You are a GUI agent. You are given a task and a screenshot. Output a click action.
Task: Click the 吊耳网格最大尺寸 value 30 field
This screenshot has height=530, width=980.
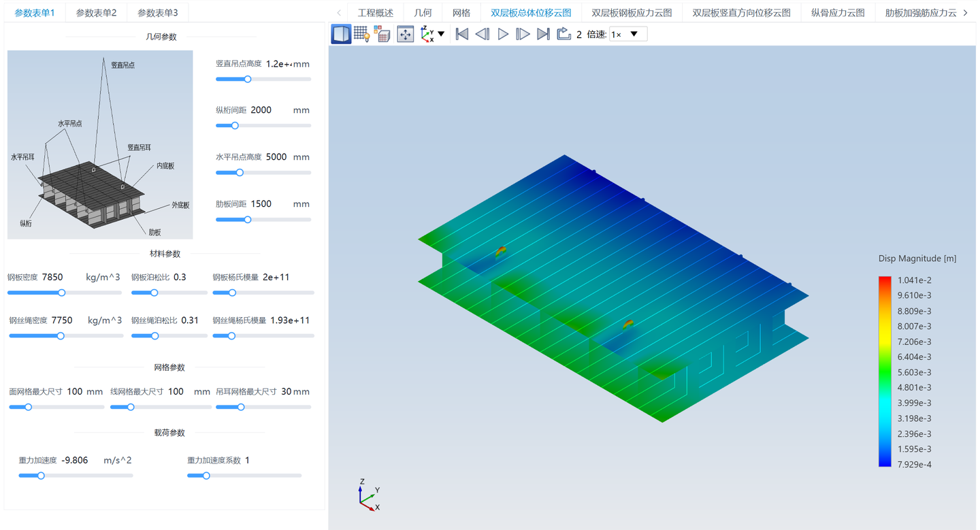pyautogui.click(x=286, y=392)
